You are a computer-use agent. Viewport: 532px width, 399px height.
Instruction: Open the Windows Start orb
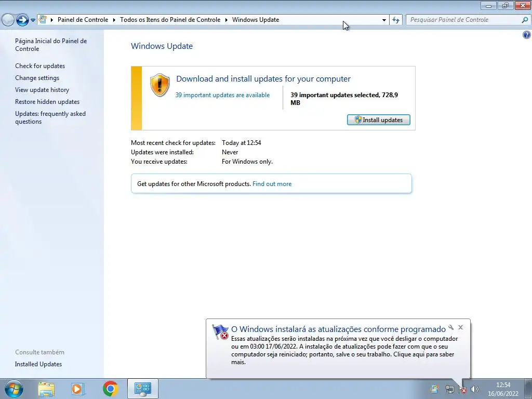(x=14, y=389)
